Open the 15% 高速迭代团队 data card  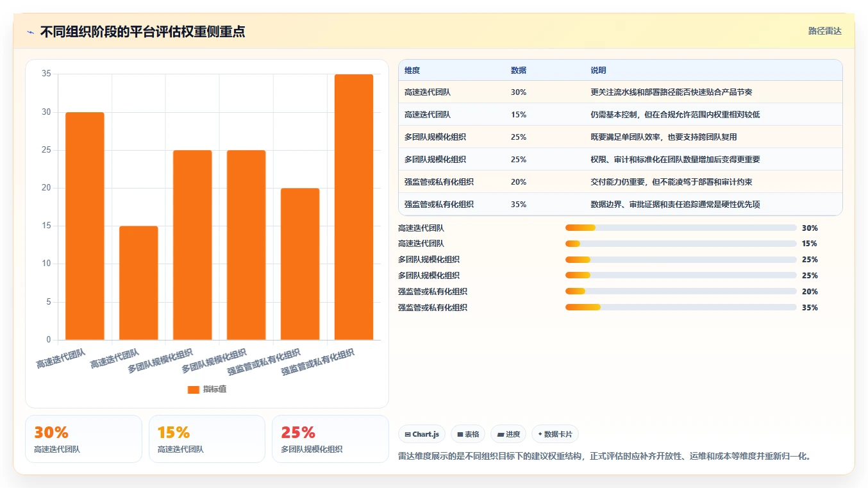click(207, 439)
